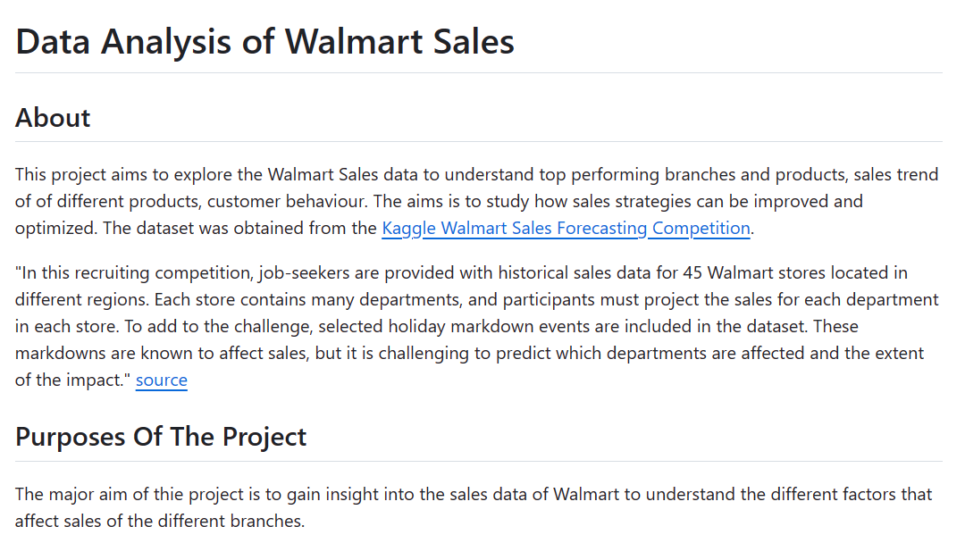Click the sentence starting "The major aim"
This screenshot has width=965, height=560.
click(x=474, y=507)
